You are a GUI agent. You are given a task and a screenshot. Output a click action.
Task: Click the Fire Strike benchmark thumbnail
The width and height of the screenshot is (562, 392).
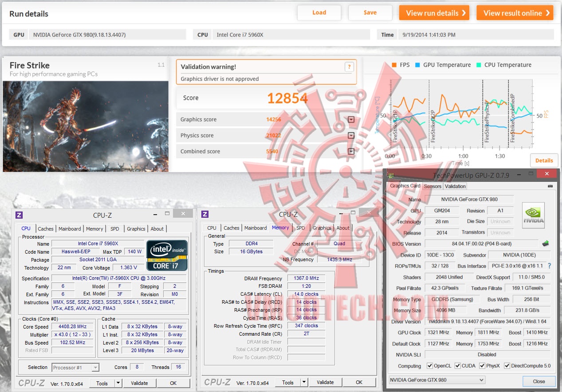pyautogui.click(x=86, y=126)
